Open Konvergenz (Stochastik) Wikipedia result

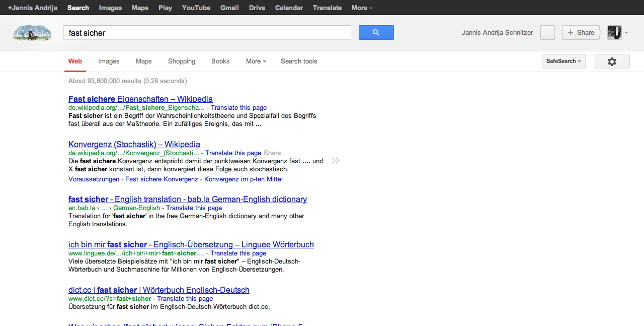coord(134,144)
